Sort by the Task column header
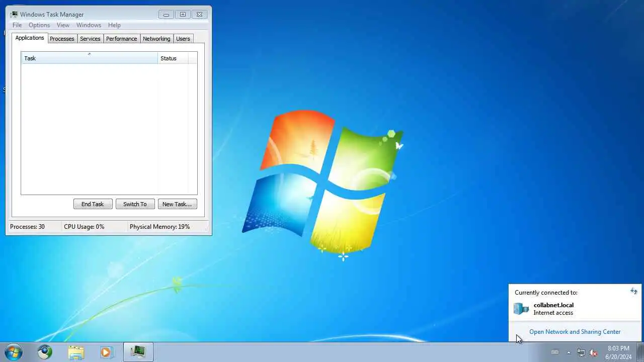644x362 pixels. (90, 58)
